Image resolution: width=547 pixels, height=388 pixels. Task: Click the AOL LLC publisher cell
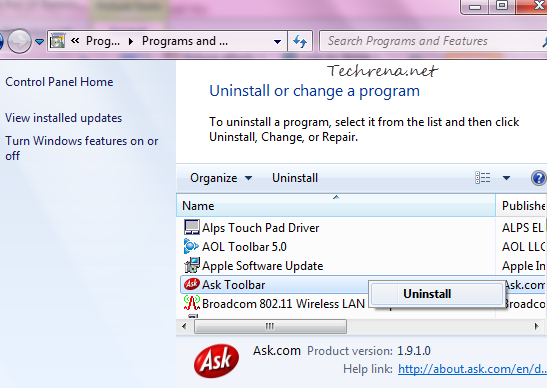pos(523,247)
